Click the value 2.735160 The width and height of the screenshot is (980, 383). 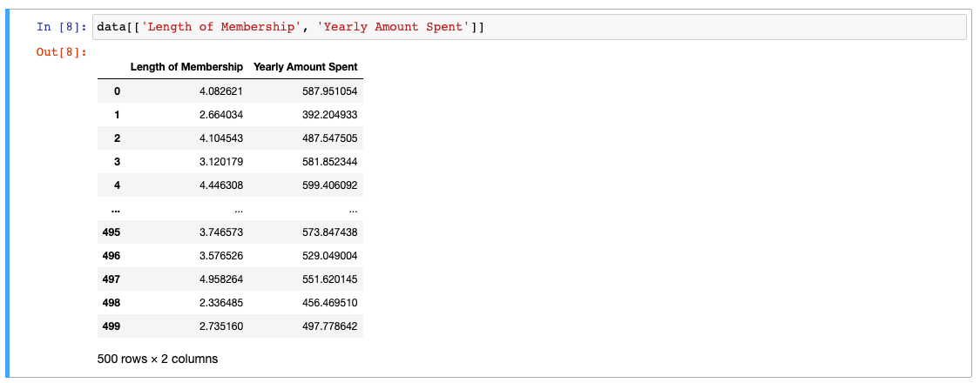[221, 326]
